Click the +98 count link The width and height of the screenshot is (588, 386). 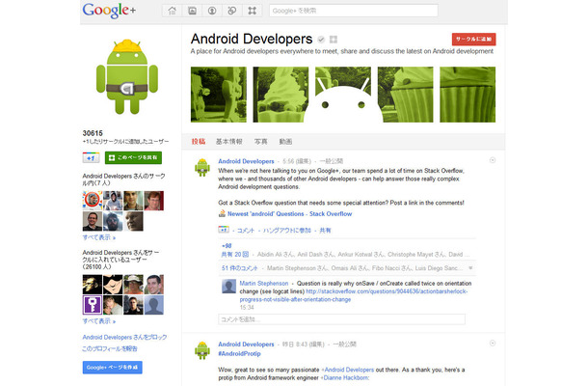point(227,245)
